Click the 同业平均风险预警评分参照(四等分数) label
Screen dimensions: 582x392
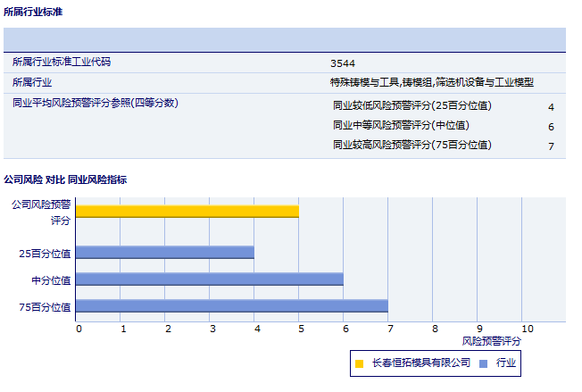pyautogui.click(x=96, y=104)
